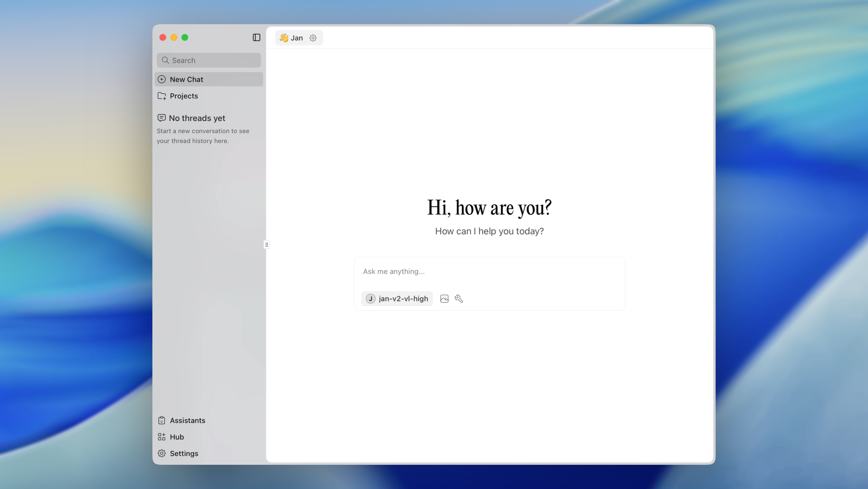Click the Projects folder icon

pyautogui.click(x=162, y=96)
